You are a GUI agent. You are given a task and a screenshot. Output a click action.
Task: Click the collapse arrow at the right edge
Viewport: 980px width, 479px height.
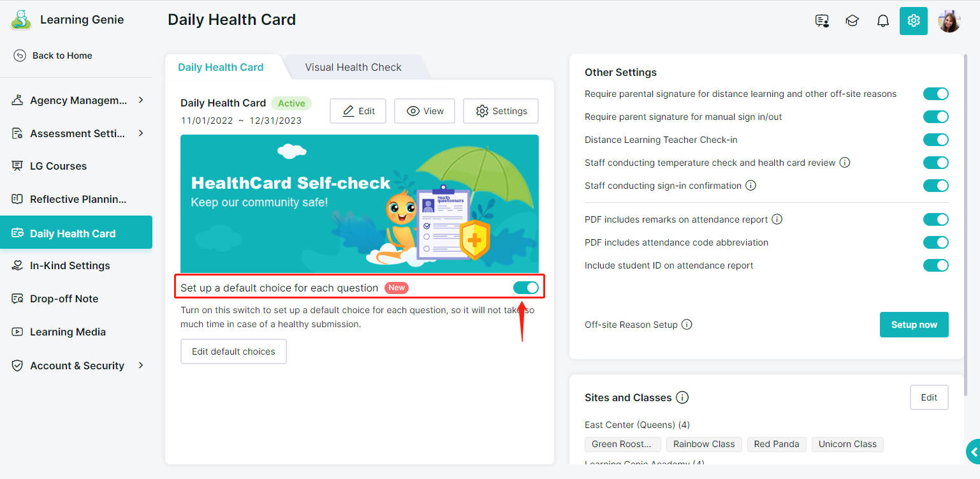pos(973,452)
